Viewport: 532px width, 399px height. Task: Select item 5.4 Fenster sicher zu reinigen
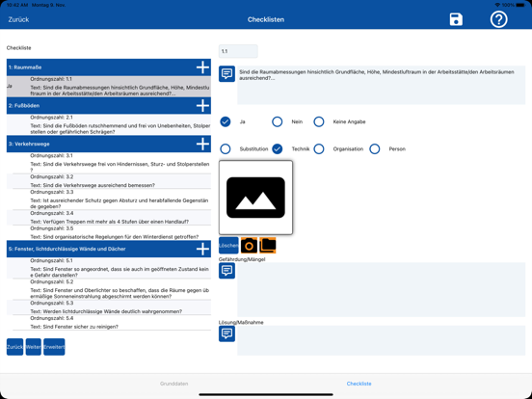tap(109, 323)
